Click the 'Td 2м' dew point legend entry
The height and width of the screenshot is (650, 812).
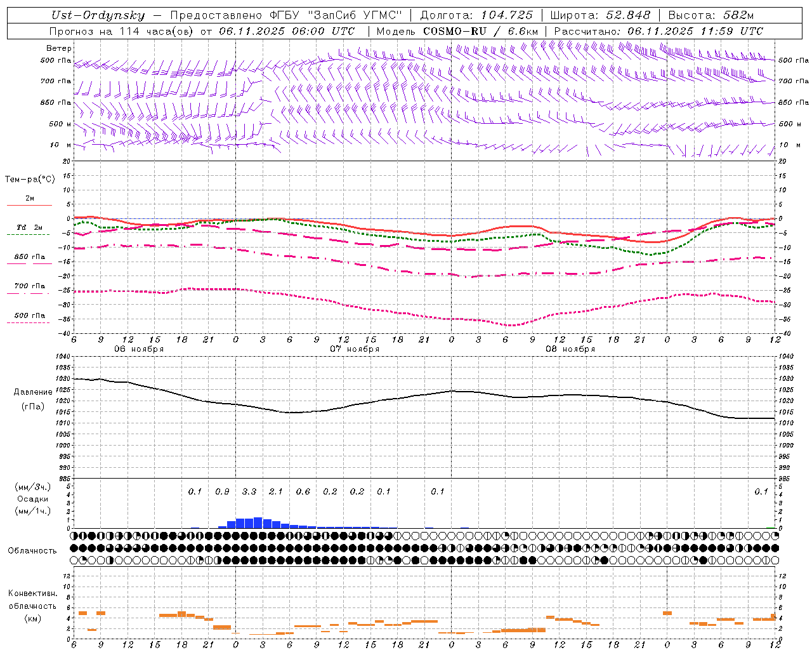click(x=30, y=227)
